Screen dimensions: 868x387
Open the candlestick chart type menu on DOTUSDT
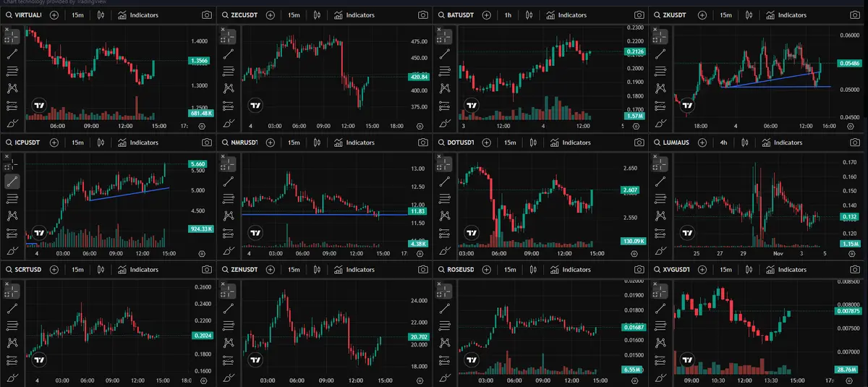[x=532, y=143]
